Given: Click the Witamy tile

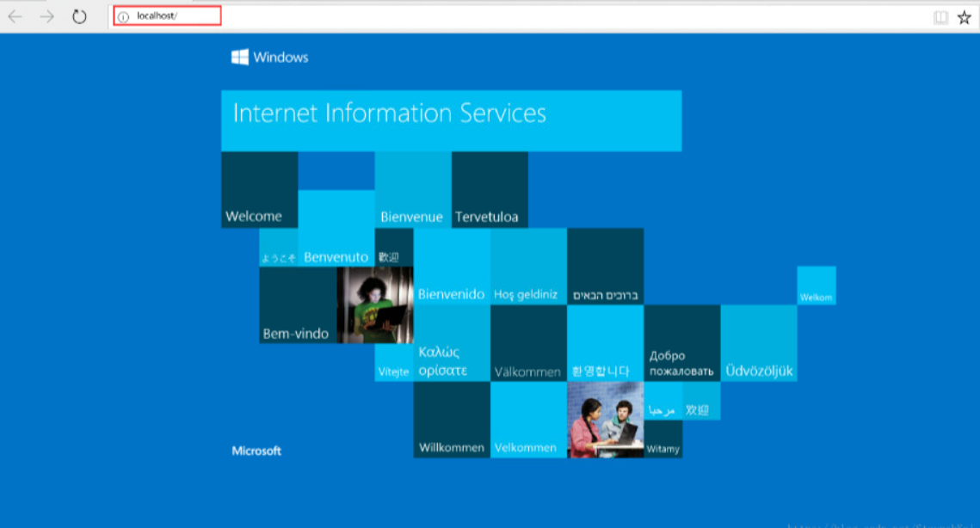Looking at the screenshot, I should tap(663, 439).
